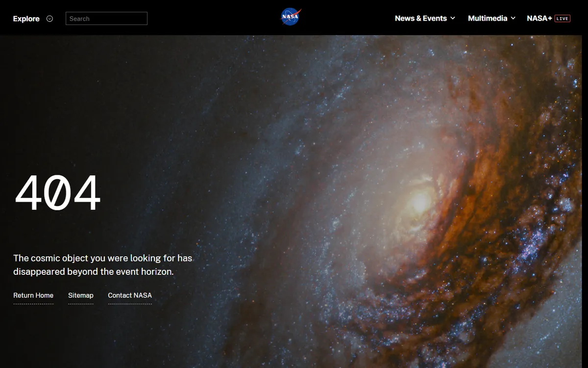
Task: Click the large 404 heading
Action: click(x=58, y=193)
